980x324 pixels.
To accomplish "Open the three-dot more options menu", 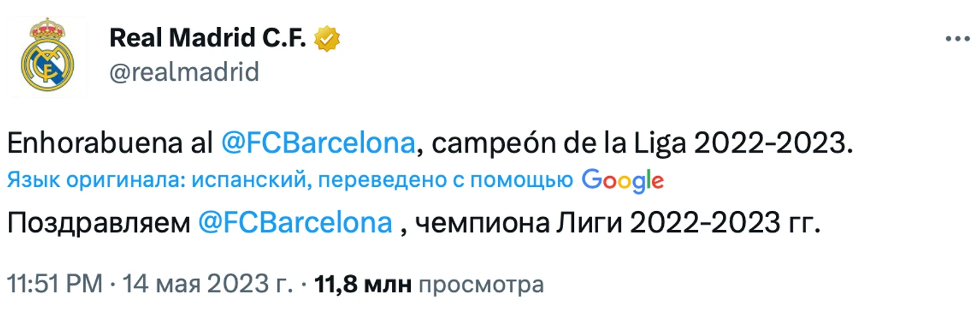I will coord(958,40).
